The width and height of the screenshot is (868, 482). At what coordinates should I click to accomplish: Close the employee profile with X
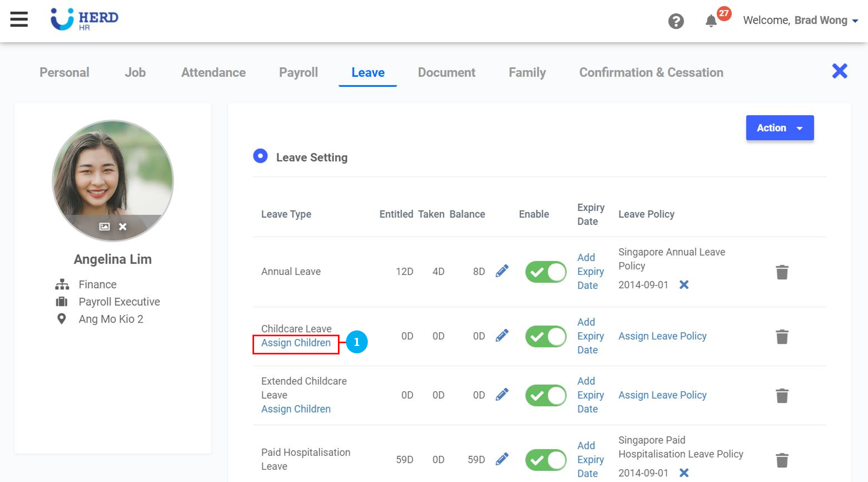(839, 71)
